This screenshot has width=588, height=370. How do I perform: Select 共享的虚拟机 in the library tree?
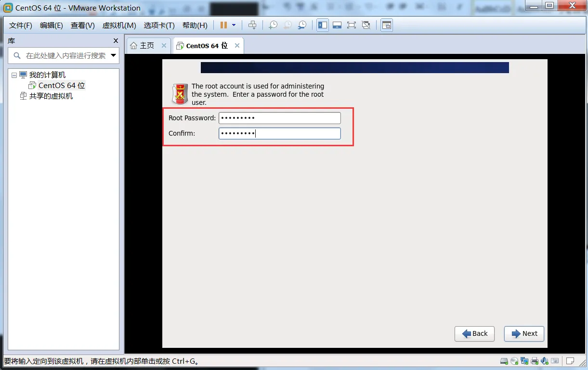click(x=51, y=96)
